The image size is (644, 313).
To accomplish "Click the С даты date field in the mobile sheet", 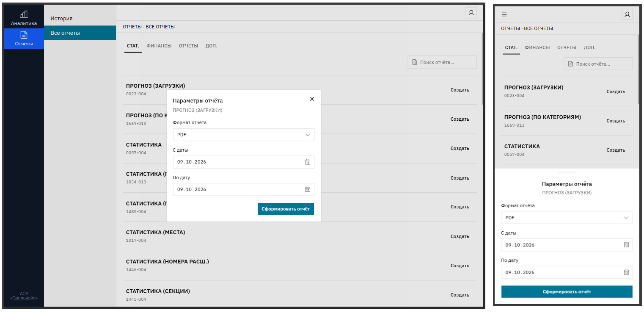I will coord(567,245).
